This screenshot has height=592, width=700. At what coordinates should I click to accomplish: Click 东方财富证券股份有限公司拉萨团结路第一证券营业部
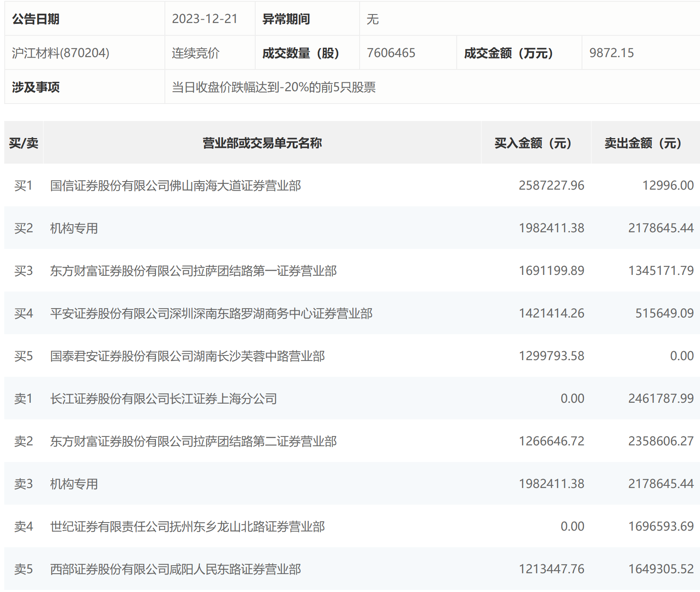pos(193,271)
